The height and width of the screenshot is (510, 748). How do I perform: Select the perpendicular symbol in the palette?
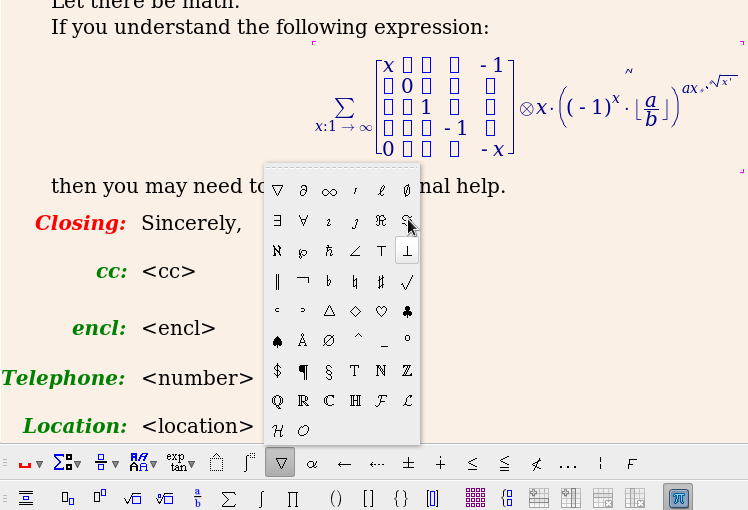click(x=407, y=251)
